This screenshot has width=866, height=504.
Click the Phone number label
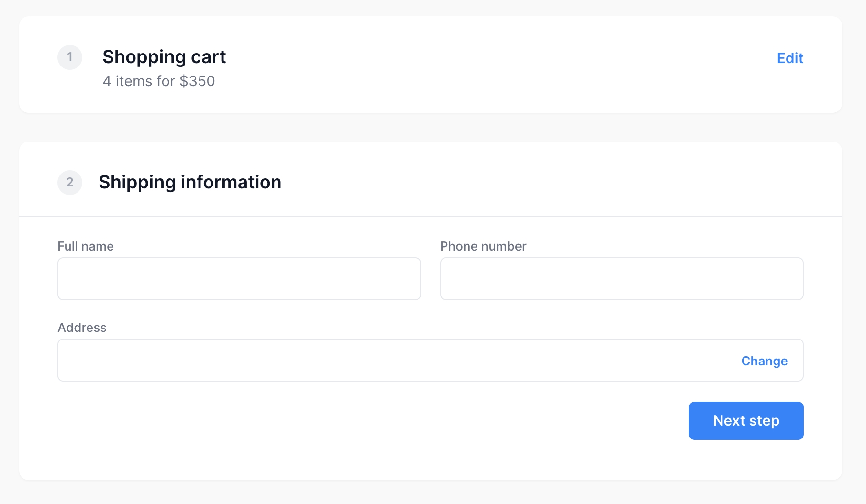[483, 246]
